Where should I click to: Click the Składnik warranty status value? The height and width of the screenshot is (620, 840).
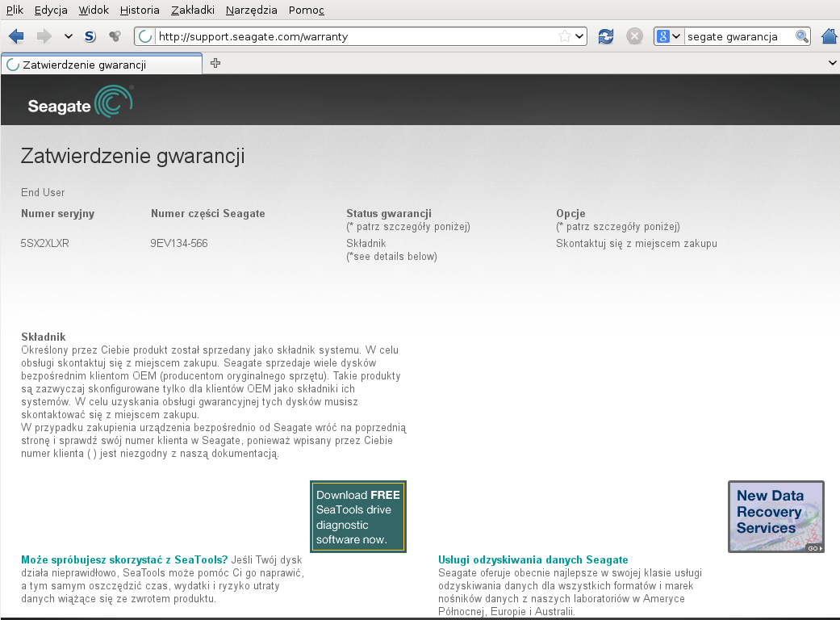366,243
